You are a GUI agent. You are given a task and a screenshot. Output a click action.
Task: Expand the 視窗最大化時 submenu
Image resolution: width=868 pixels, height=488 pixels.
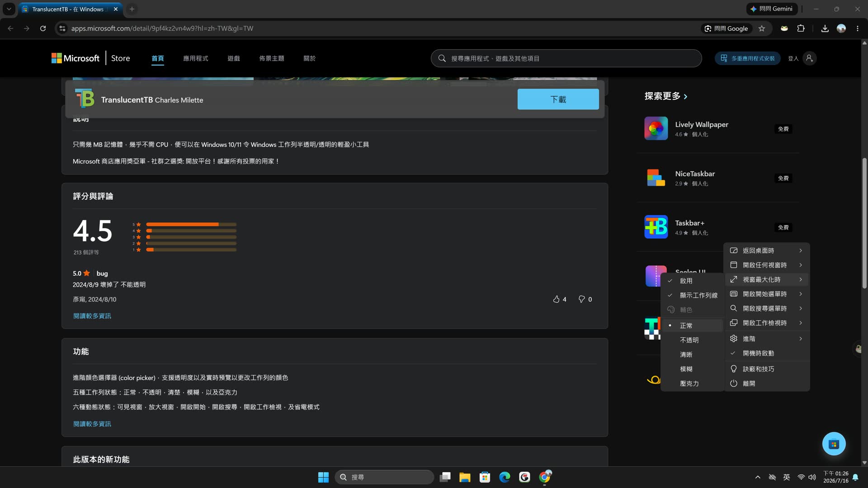[767, 279]
